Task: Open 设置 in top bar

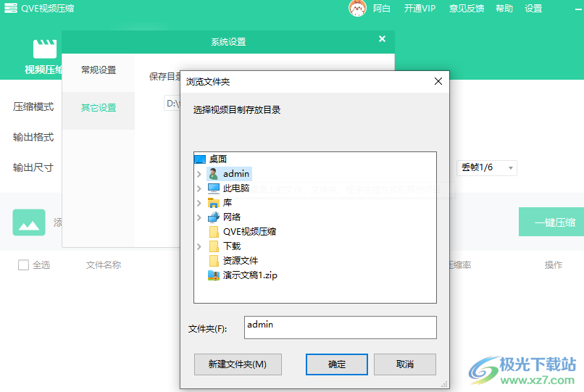Action: 533,9
